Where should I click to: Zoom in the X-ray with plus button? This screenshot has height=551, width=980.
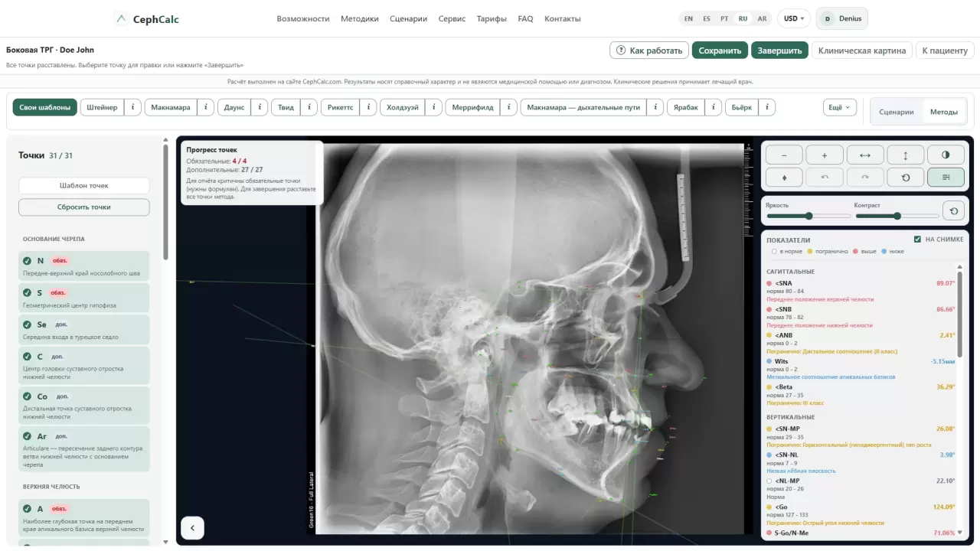[x=825, y=155]
